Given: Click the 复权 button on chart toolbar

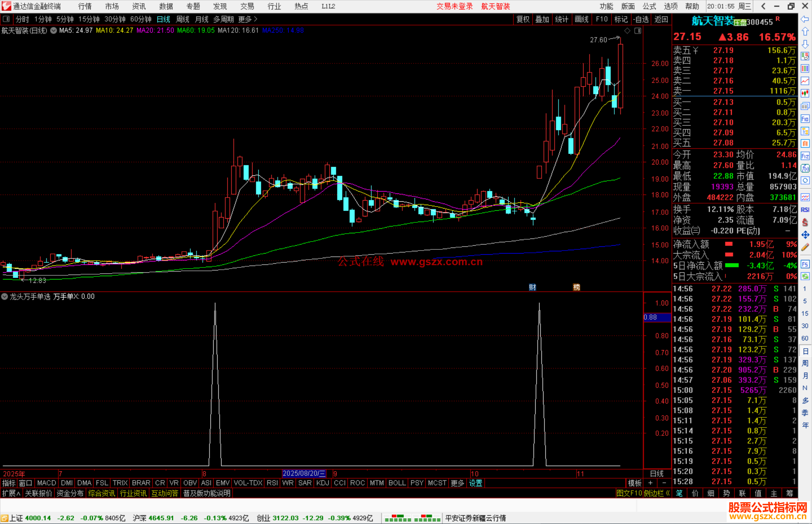Looking at the screenshot, I should pyautogui.click(x=523, y=19).
